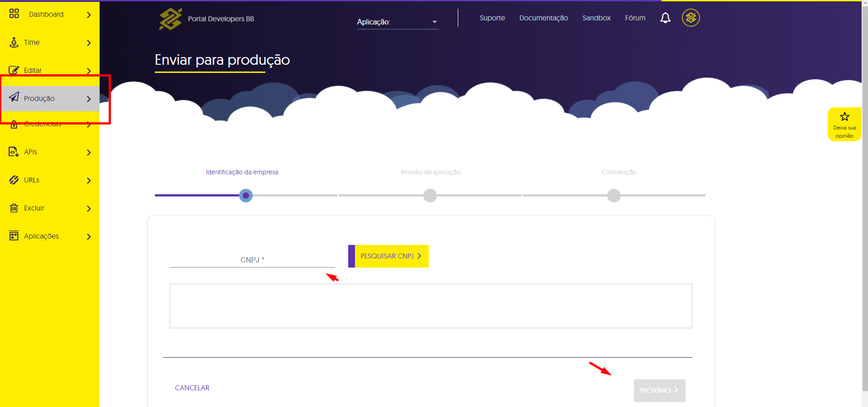Expand the Editar menu chevron

coord(89,71)
